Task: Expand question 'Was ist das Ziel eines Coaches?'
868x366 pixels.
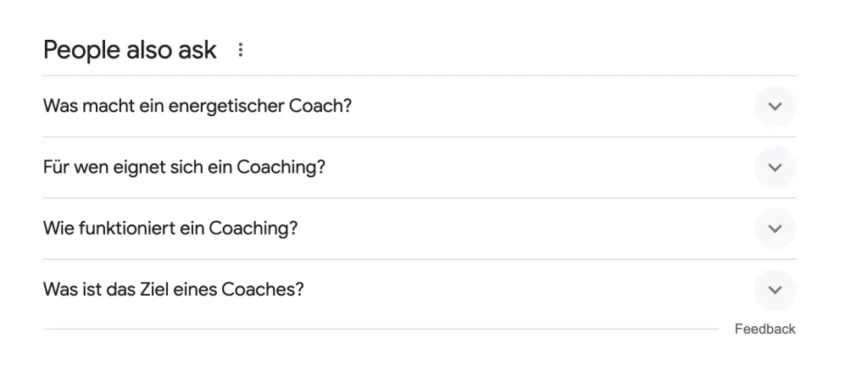Action: point(173,290)
